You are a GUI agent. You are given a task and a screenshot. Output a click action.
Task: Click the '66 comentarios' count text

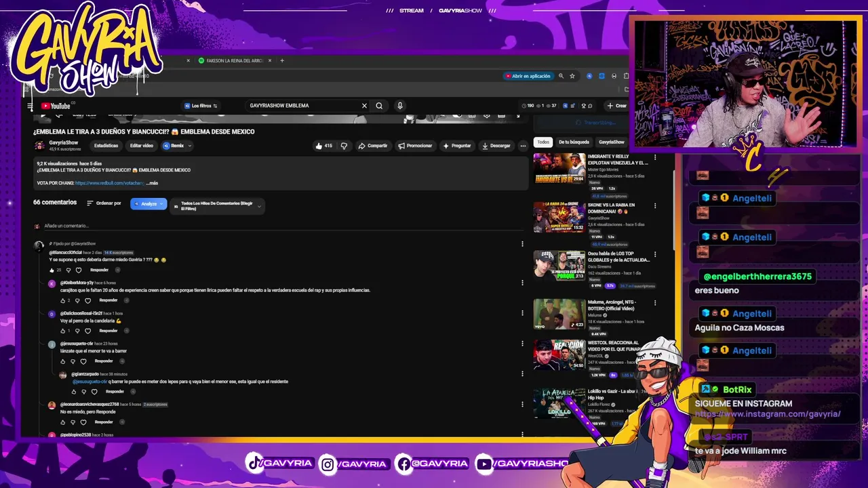coord(55,203)
